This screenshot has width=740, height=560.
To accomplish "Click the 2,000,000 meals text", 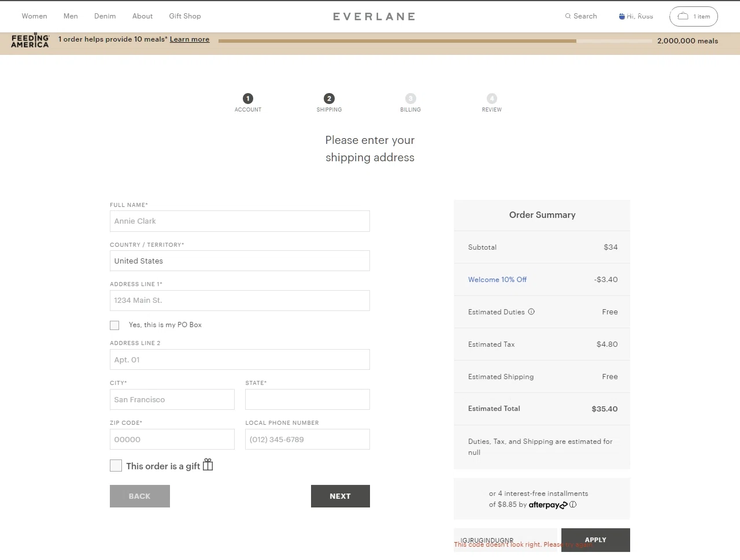I will (x=687, y=41).
